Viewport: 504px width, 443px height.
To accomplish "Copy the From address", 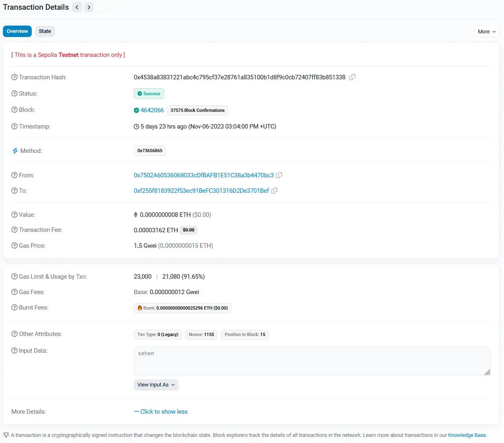I will point(279,175).
